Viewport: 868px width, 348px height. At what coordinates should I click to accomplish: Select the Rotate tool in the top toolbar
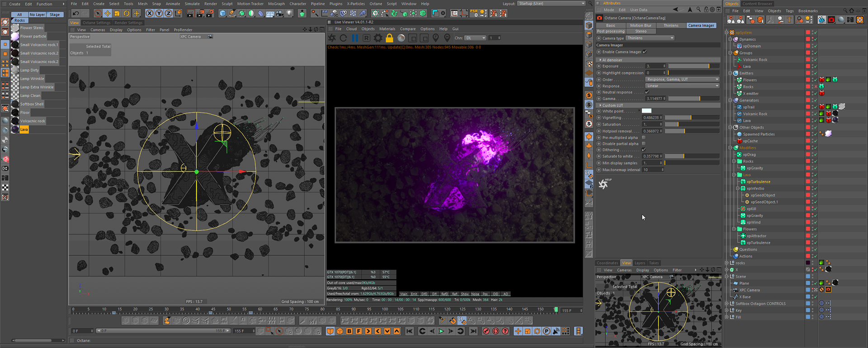(x=127, y=14)
